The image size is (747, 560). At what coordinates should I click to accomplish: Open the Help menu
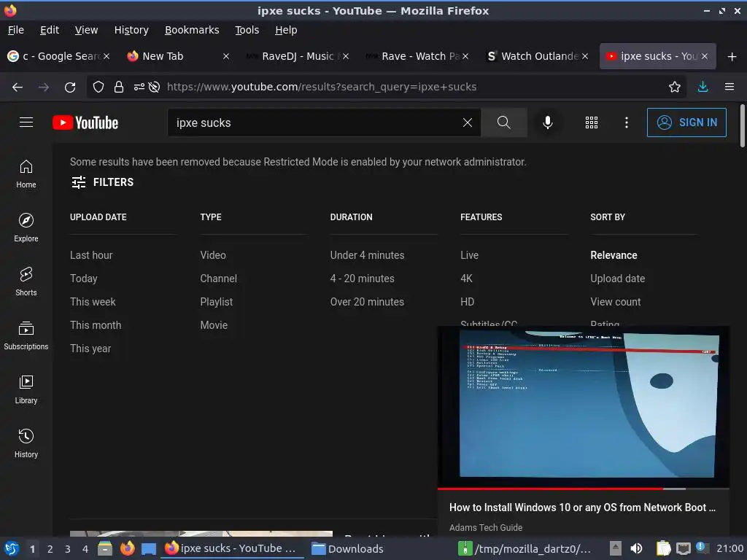point(286,30)
